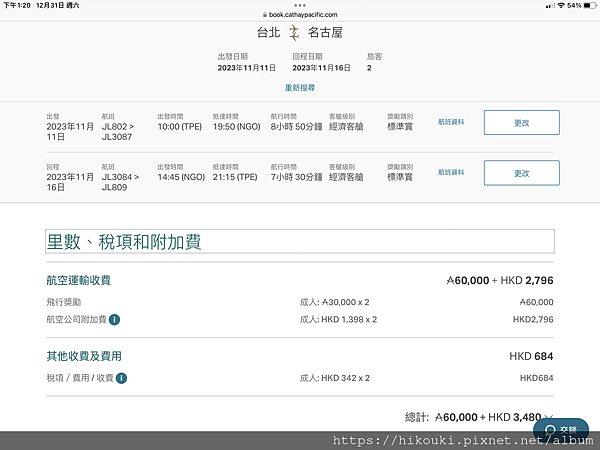Select the 21:15 (TPE) arrival time
The width and height of the screenshot is (600, 450).
[x=235, y=177]
